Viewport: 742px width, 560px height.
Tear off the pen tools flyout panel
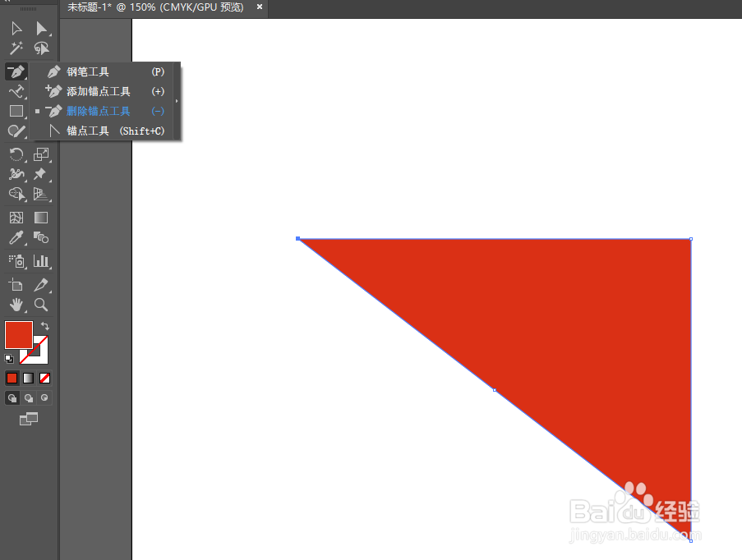(x=177, y=101)
